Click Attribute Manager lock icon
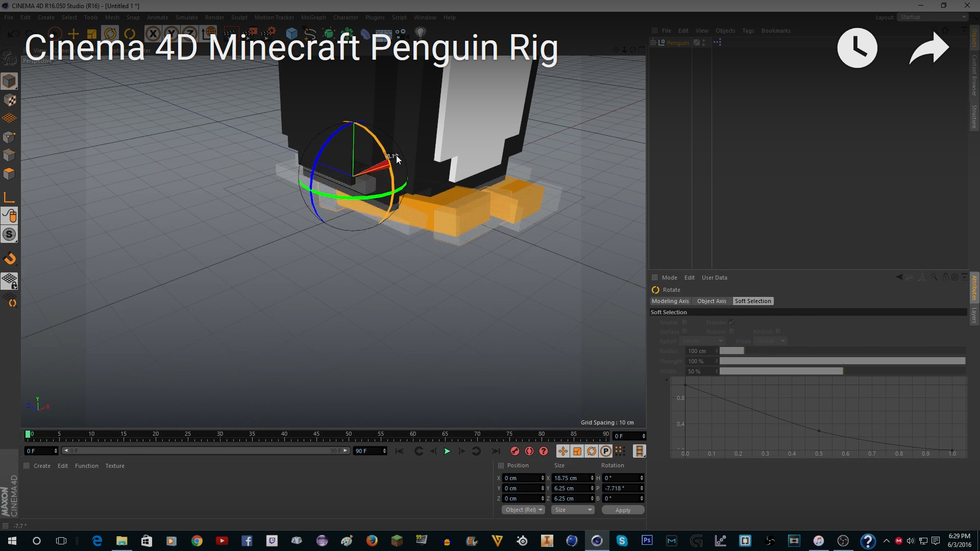 click(945, 277)
